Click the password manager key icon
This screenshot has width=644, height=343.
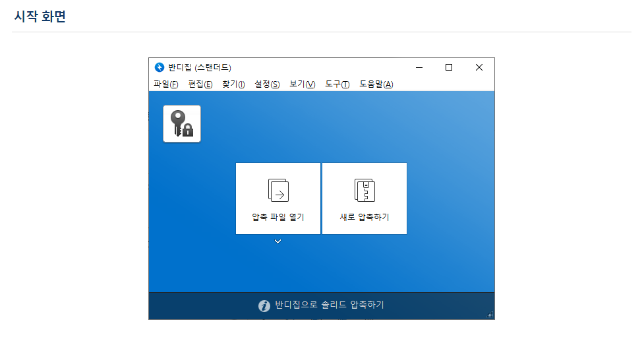182,123
